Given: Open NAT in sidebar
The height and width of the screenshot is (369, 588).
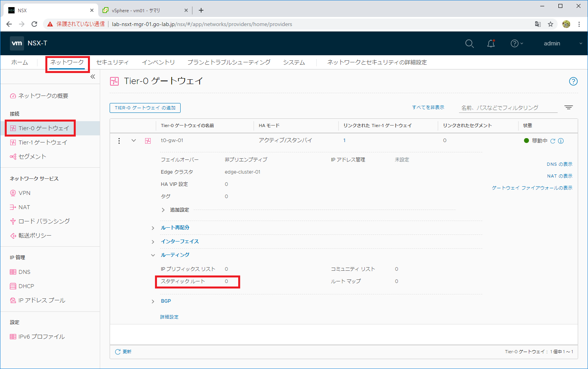Looking at the screenshot, I should coord(24,207).
